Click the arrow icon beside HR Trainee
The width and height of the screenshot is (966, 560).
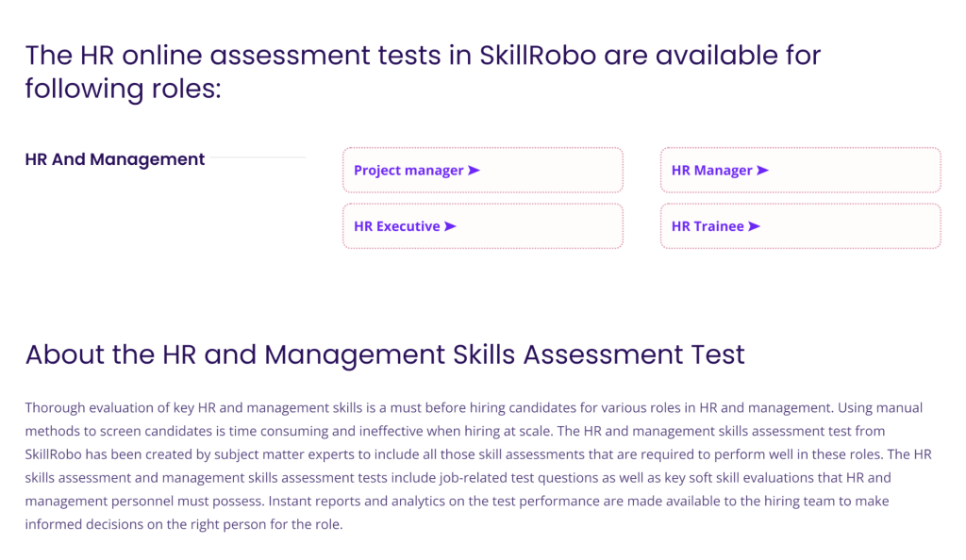pos(754,226)
